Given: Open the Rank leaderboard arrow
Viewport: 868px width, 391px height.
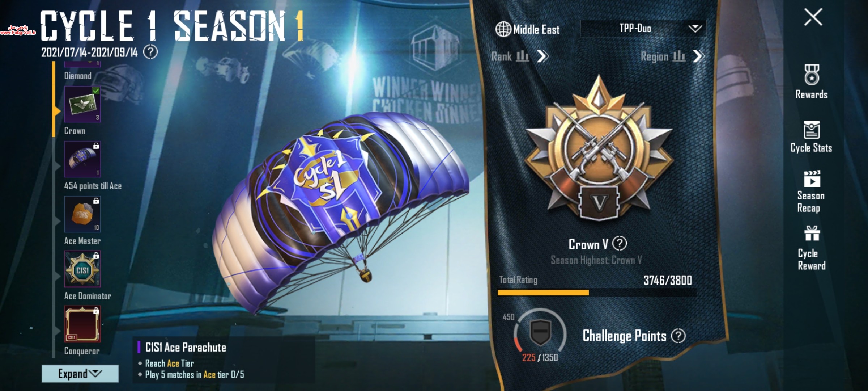Looking at the screenshot, I should pos(542,56).
